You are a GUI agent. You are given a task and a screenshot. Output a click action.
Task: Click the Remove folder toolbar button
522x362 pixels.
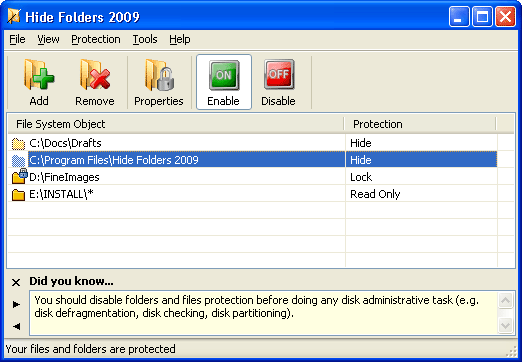(x=95, y=82)
